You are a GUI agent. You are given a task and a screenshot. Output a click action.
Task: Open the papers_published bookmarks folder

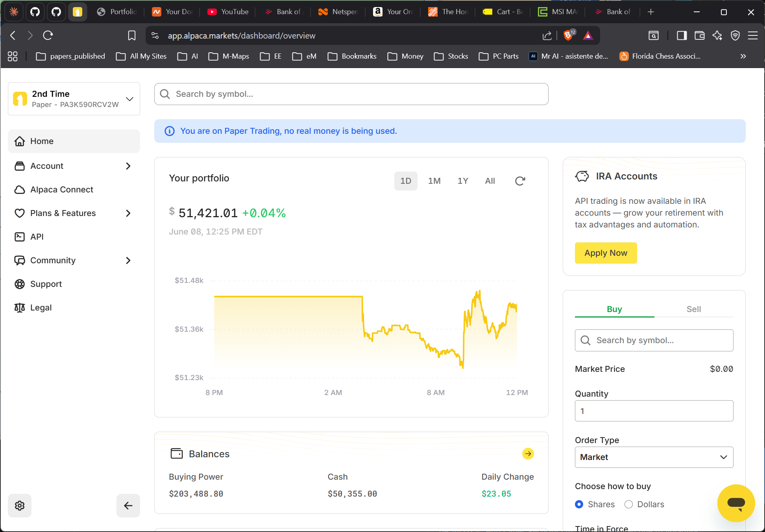coord(70,56)
